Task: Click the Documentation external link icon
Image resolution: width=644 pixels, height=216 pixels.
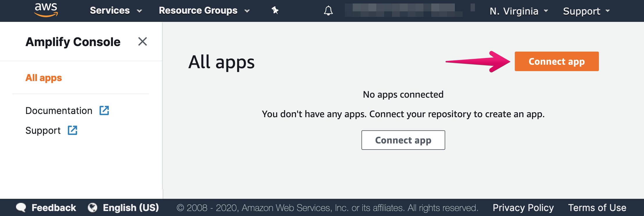Action: (x=104, y=110)
